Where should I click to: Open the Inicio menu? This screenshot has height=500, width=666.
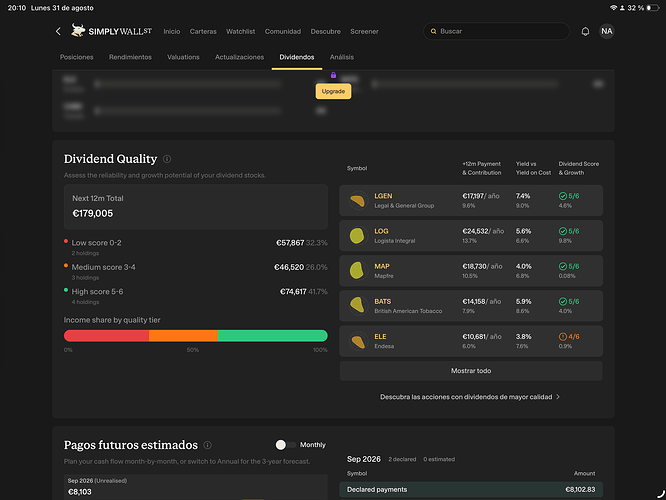tap(172, 31)
